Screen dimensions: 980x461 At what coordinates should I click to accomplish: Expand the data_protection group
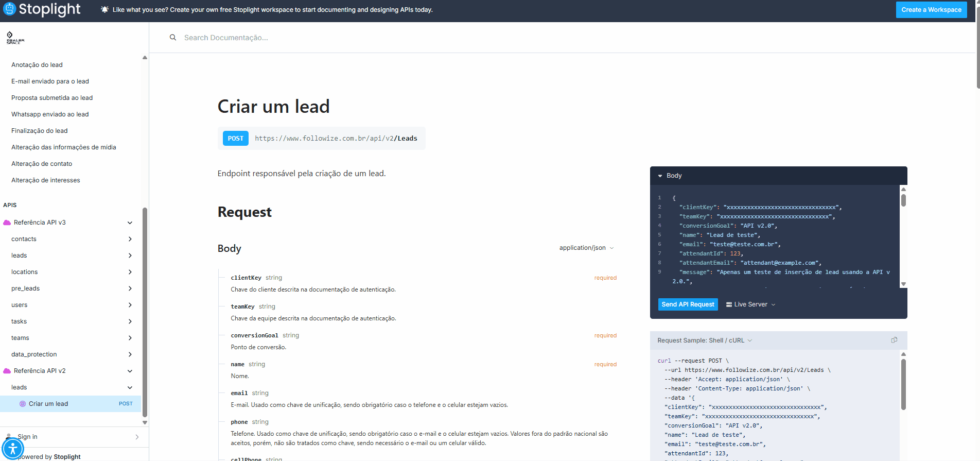[x=130, y=354]
